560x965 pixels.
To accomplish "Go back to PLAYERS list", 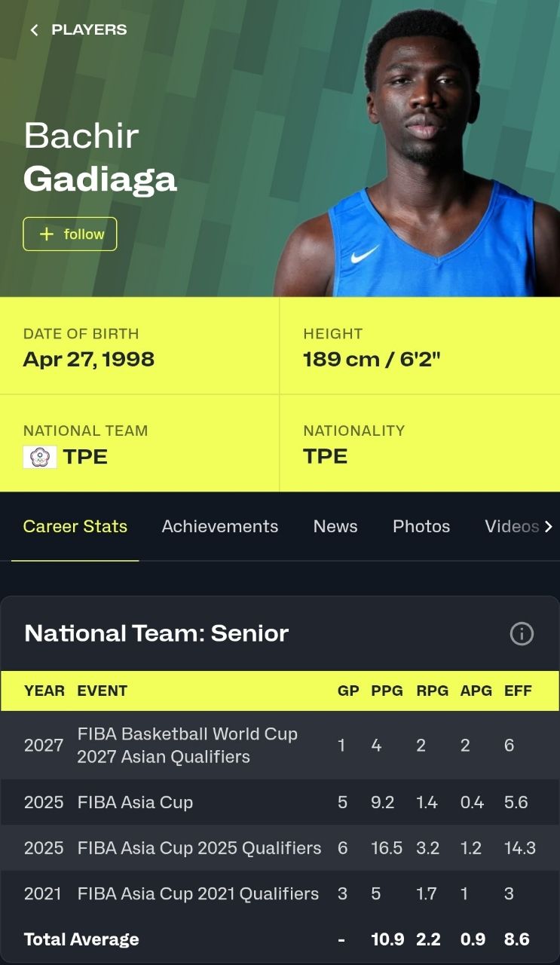I will click(89, 30).
